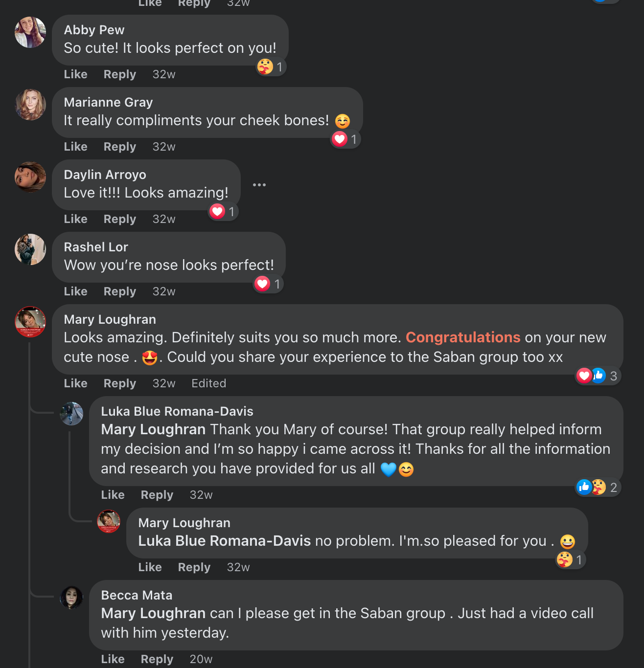This screenshot has width=644, height=668.
Task: Click the highlighted Congratulations text
Action: click(x=463, y=337)
